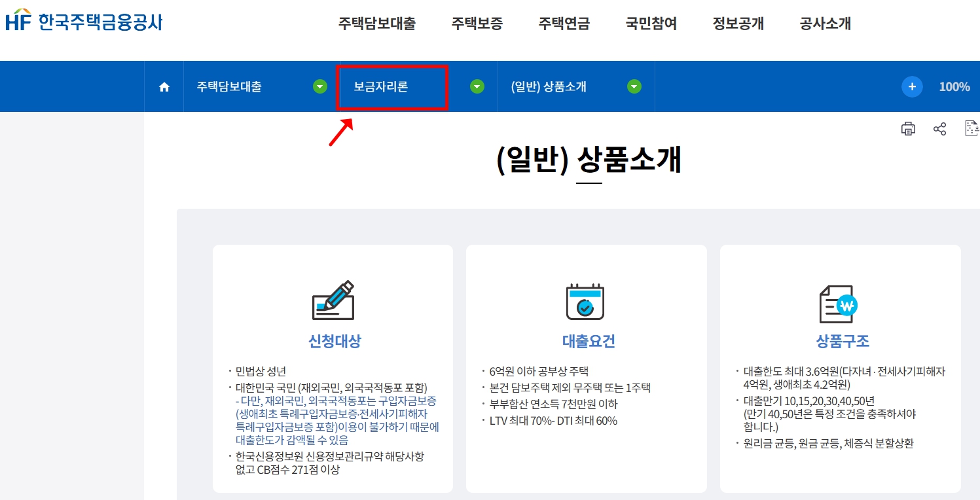Expand the 보금자리론 breadcrumb dropdown arrow
Screen dimensions: 980x500
(x=477, y=86)
